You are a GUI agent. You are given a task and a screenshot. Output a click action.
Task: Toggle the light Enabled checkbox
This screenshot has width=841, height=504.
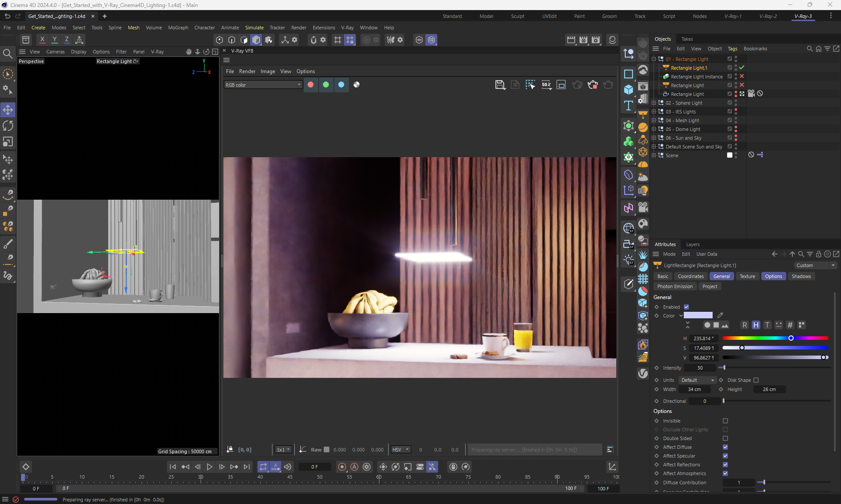[x=686, y=307]
